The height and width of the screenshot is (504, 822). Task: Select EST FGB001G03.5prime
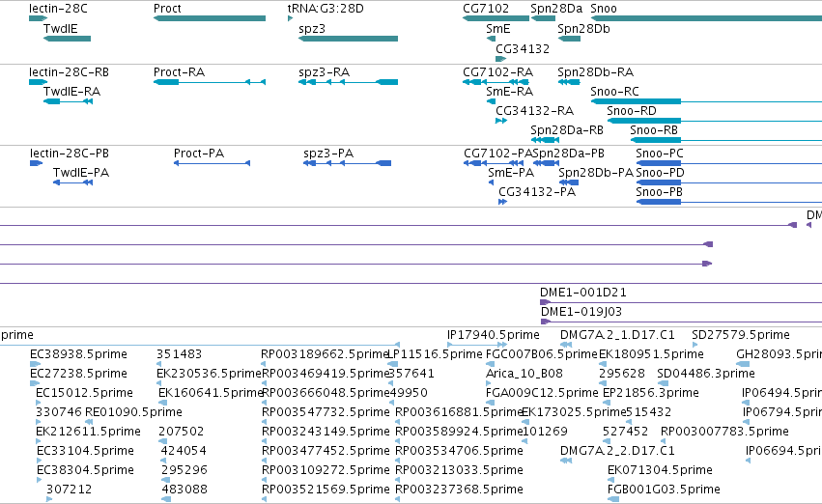point(664,490)
